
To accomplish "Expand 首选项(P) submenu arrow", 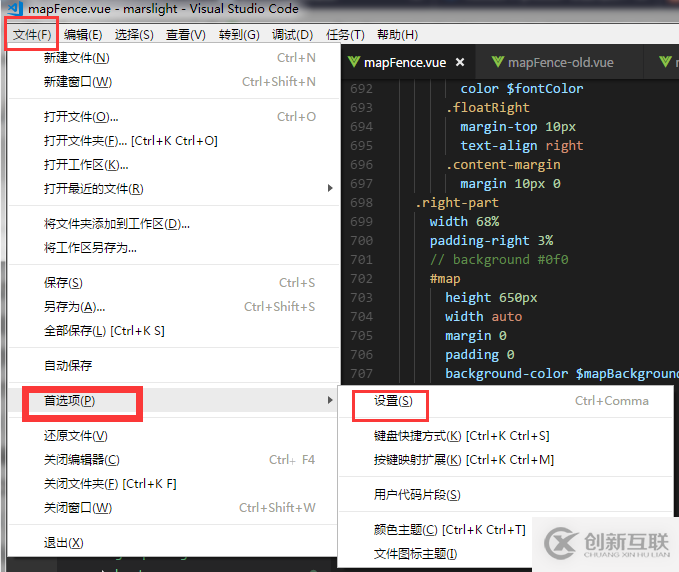I will tap(330, 400).
